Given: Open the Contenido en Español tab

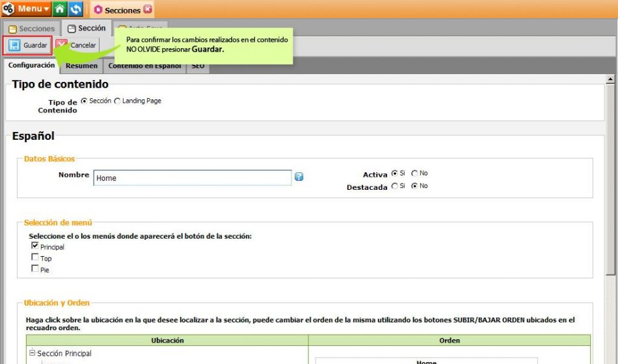Looking at the screenshot, I should [x=144, y=66].
